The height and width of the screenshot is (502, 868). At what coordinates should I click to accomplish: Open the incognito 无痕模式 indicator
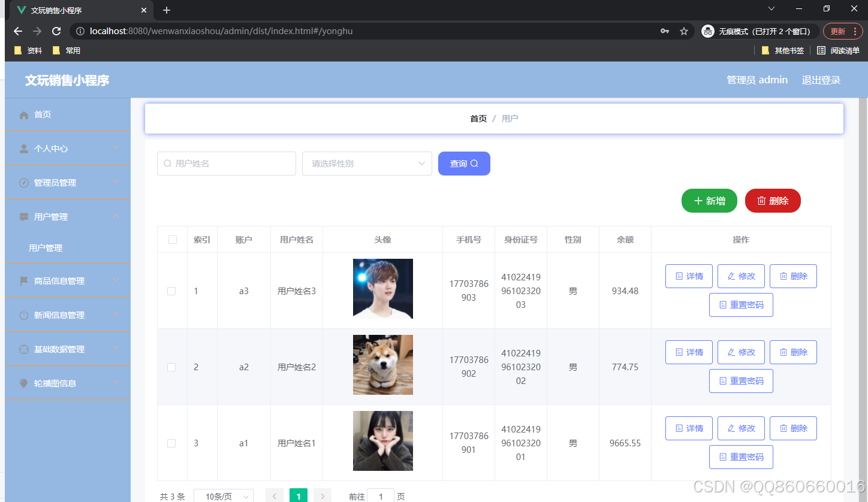[x=758, y=31]
